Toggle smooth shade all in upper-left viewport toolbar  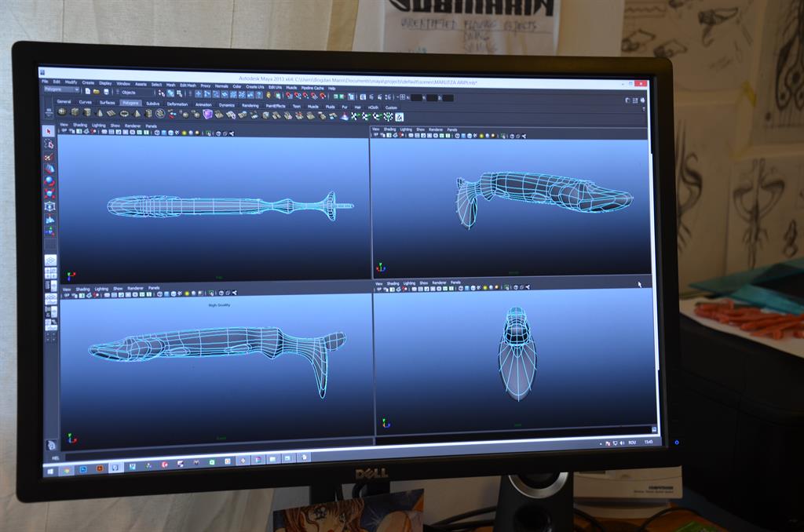tap(164, 133)
